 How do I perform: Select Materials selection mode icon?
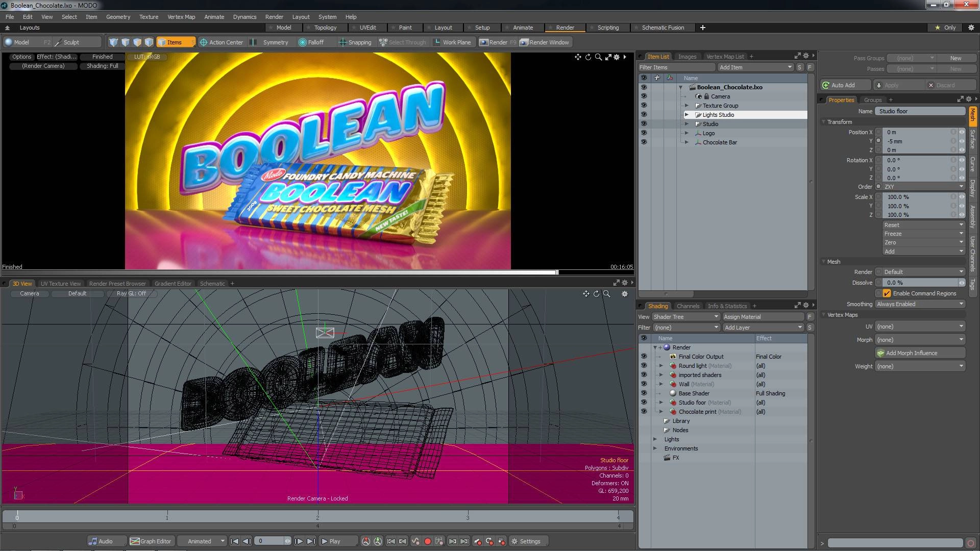[149, 42]
